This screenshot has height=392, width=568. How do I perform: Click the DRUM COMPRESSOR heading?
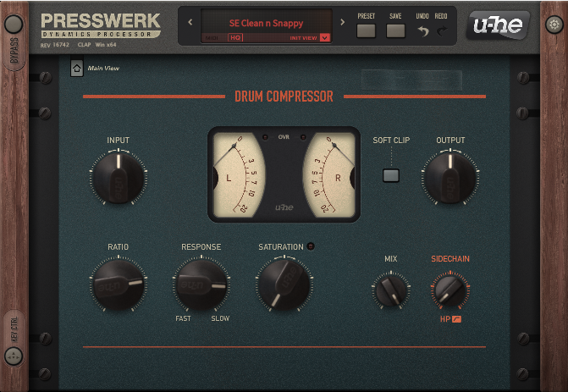(284, 97)
